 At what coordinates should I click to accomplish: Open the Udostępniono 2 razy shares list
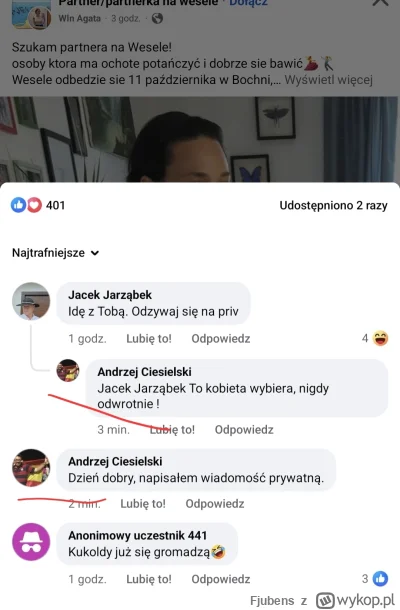[333, 205]
